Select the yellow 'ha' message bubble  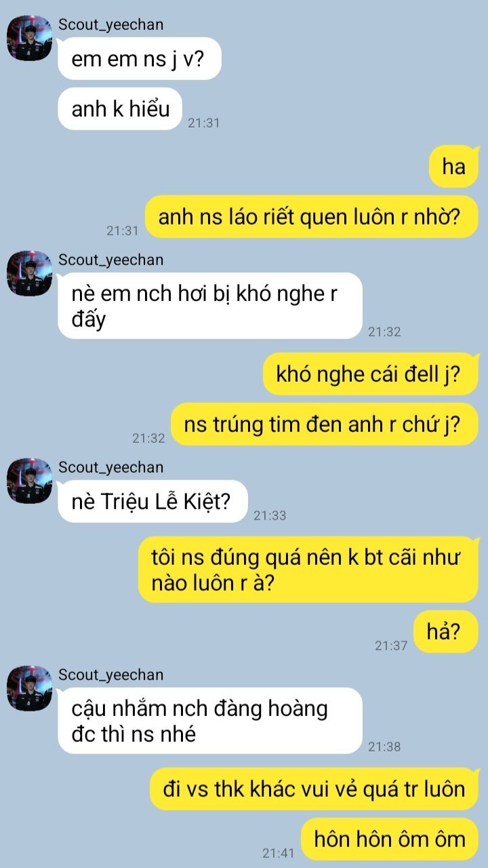click(453, 166)
